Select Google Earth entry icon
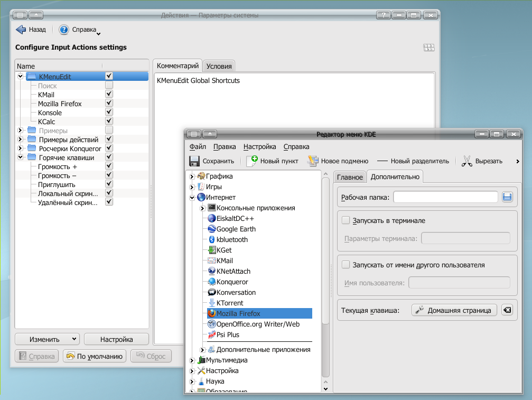The image size is (532, 400). [x=212, y=229]
